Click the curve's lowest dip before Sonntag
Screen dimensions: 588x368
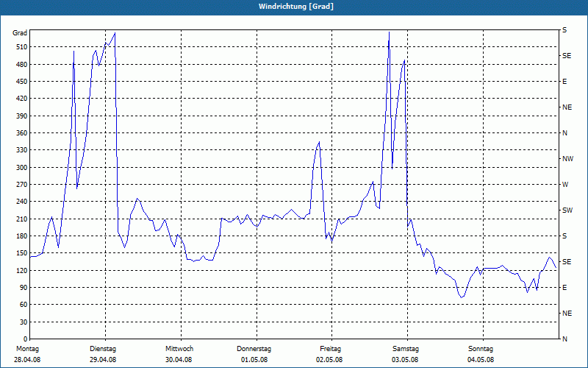[x=462, y=297]
